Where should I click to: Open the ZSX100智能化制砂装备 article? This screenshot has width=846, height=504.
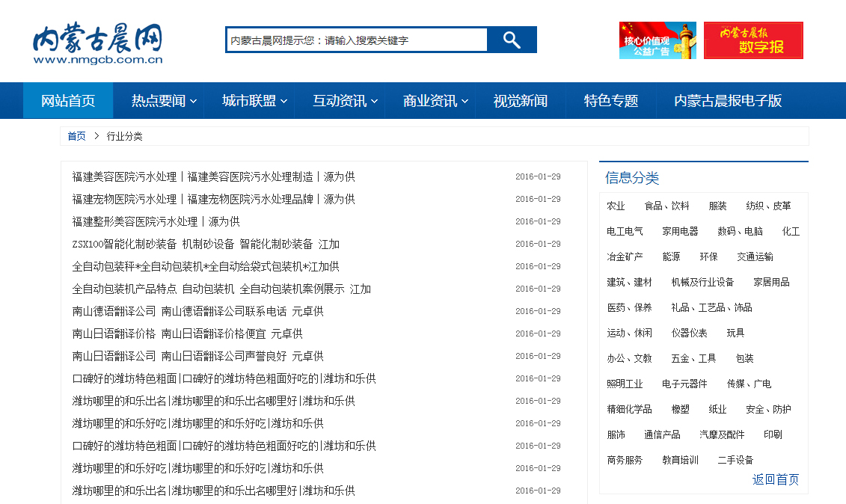[x=206, y=244]
